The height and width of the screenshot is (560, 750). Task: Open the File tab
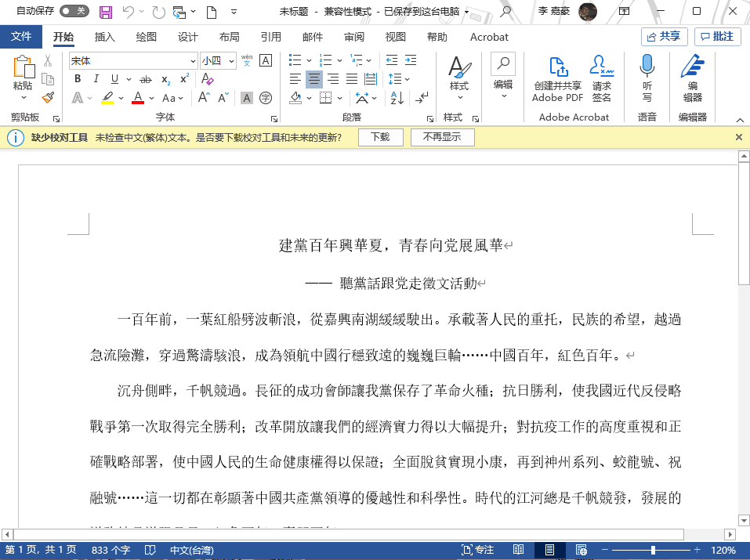21,36
